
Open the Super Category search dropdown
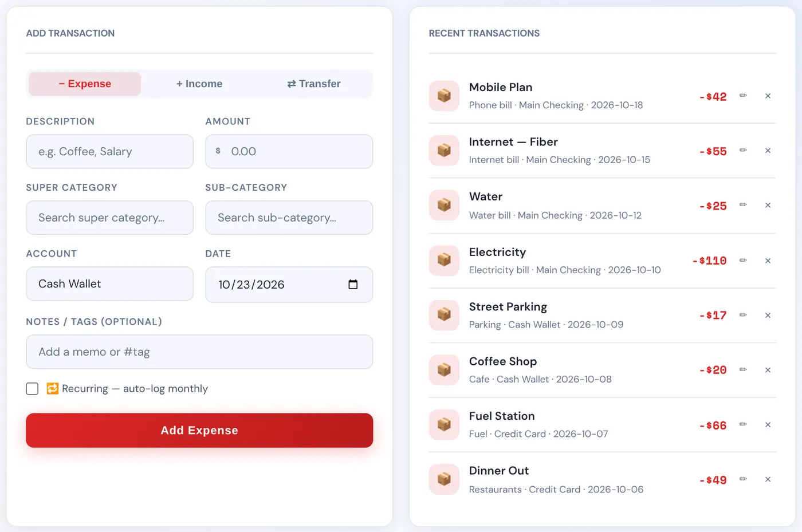coord(109,218)
